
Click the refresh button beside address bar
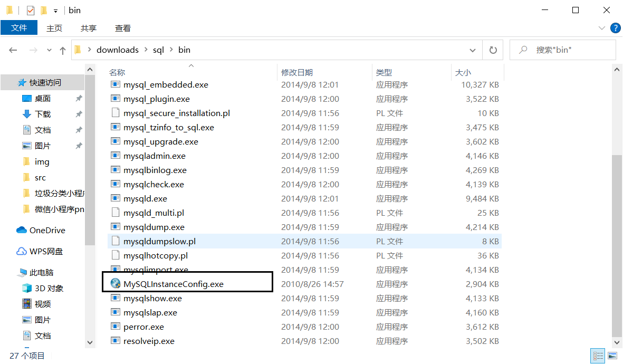pyautogui.click(x=493, y=50)
